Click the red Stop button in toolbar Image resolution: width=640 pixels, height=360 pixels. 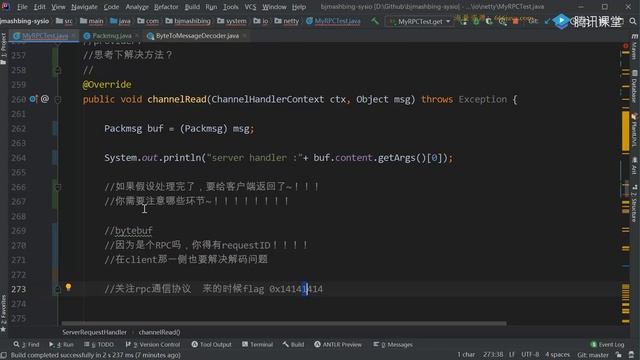coord(516,21)
